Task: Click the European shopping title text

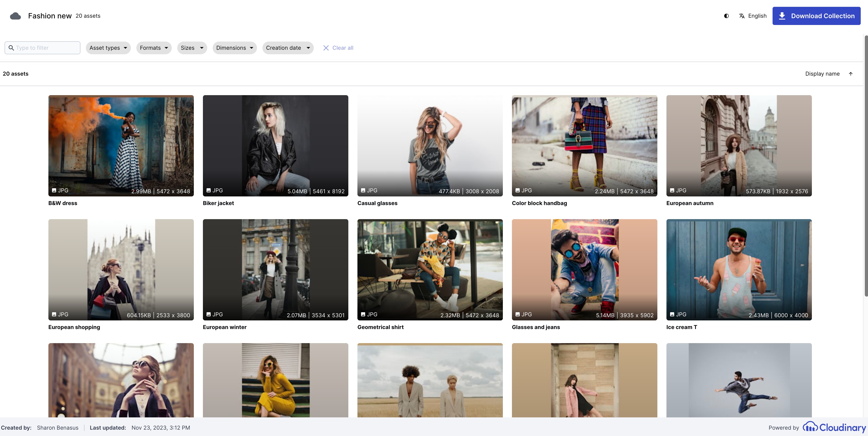Action: [74, 327]
